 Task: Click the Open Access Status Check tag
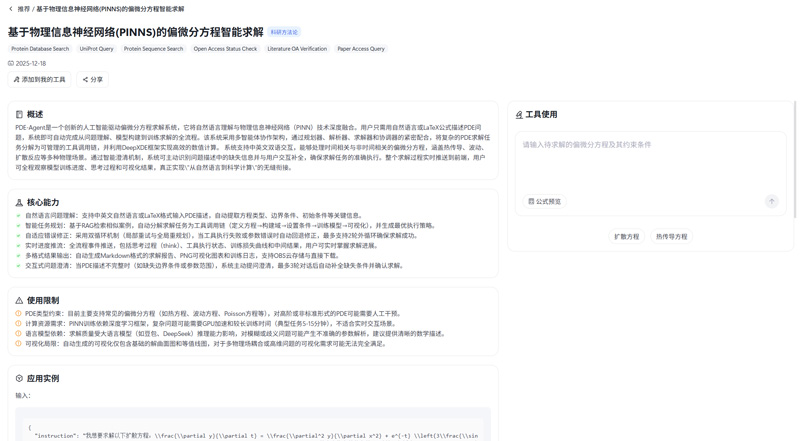pyautogui.click(x=225, y=49)
